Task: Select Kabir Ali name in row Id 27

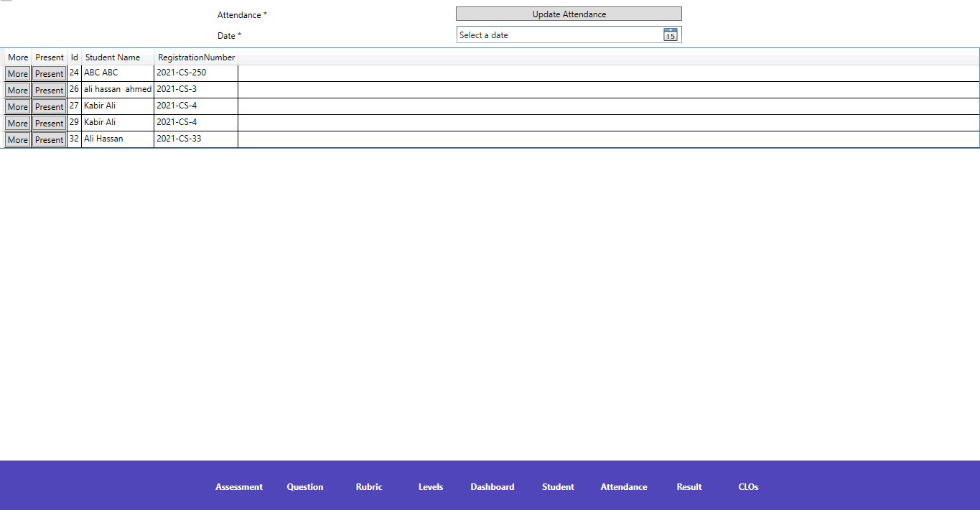Action: (118, 106)
